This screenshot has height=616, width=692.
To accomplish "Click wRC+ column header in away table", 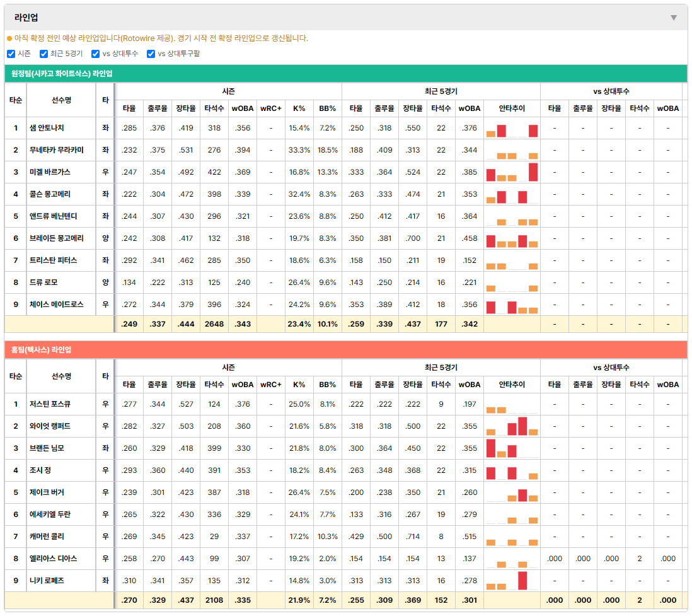I will click(270, 108).
